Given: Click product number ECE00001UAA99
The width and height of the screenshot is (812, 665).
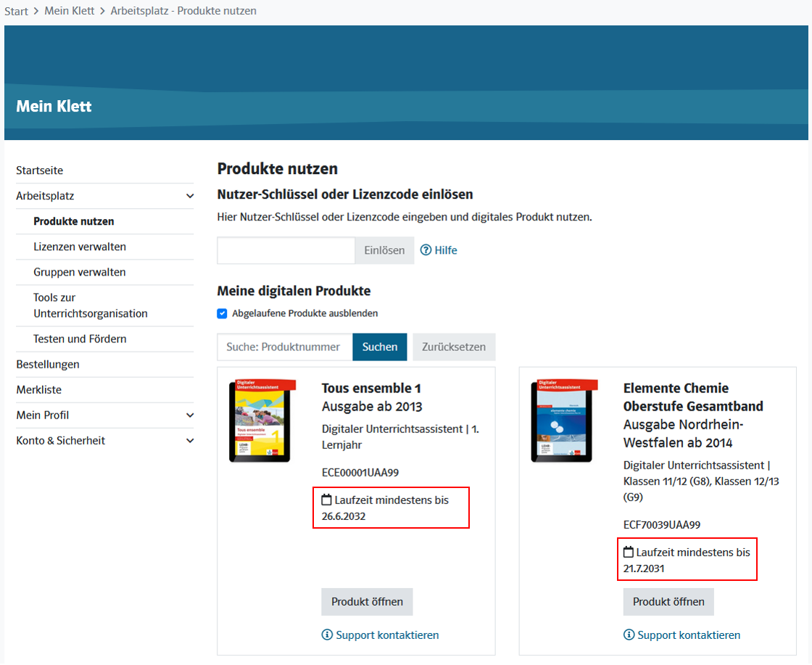Looking at the screenshot, I should [x=360, y=472].
